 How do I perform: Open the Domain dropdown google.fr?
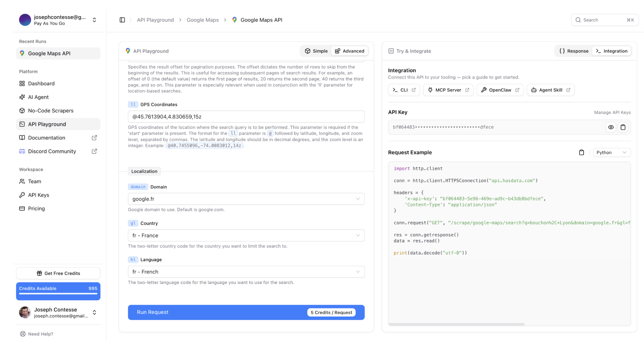coord(246,199)
